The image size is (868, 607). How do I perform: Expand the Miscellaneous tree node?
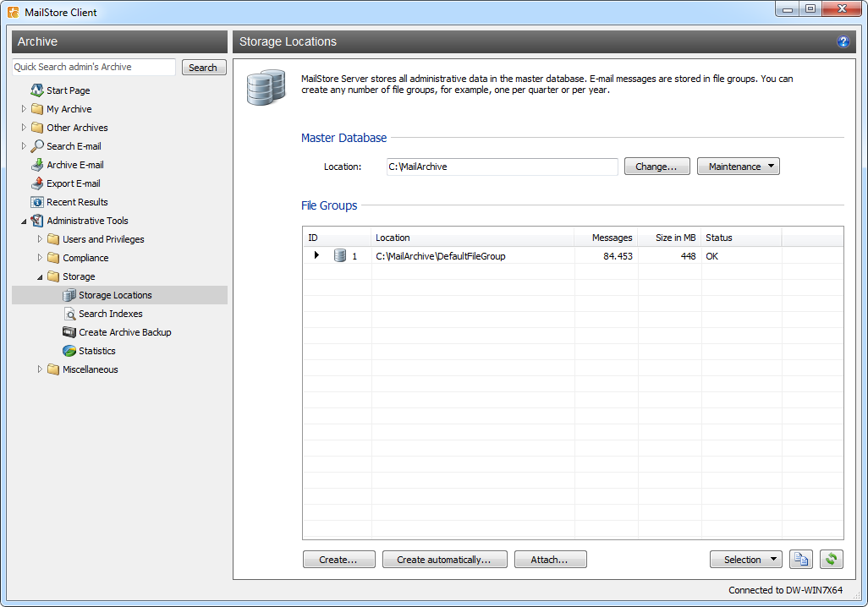tap(40, 369)
